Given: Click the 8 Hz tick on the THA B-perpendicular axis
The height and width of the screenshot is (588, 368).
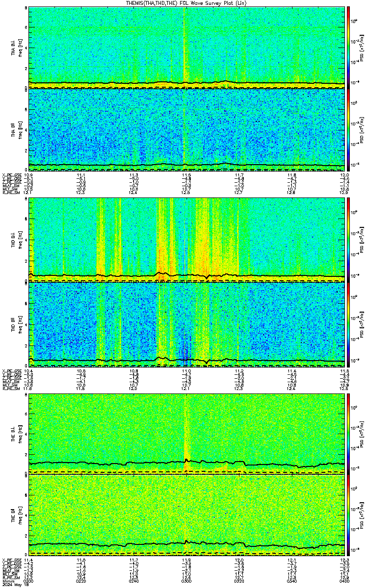Looking at the screenshot, I should tap(26, 9).
